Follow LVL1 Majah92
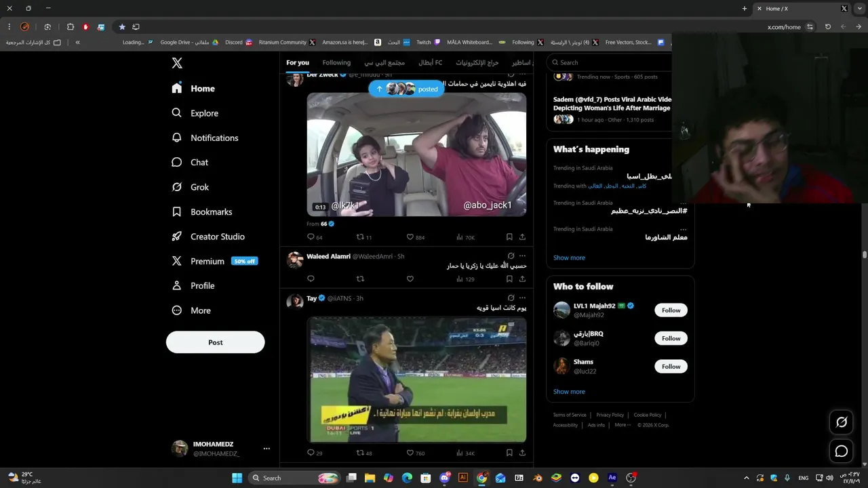 point(671,310)
